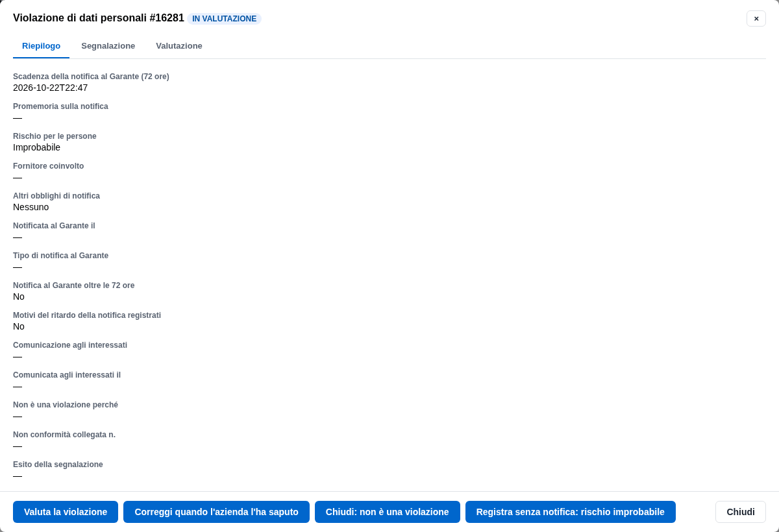The image size is (779, 532).
Task: Click the label Scadenza della notifica al Garante
Action: click(x=91, y=77)
